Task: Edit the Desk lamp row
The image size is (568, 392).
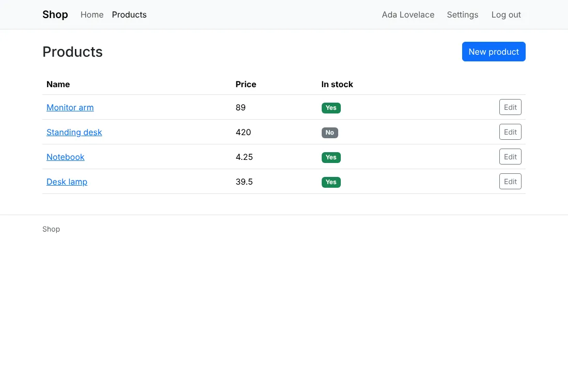Action: coord(510,182)
